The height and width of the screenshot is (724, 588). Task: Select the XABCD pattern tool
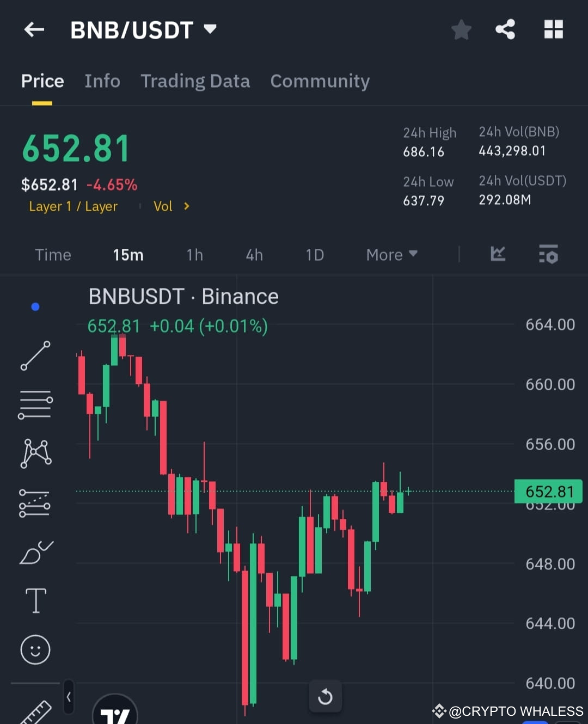[x=35, y=453]
